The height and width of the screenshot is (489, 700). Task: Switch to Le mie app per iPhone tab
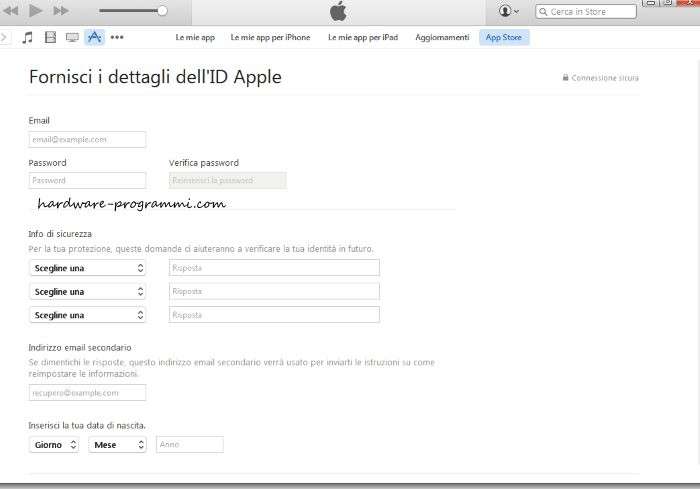[270, 38]
